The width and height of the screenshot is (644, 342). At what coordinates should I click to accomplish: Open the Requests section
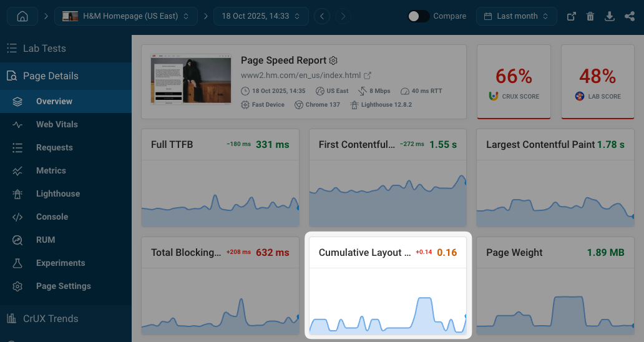(x=66, y=147)
